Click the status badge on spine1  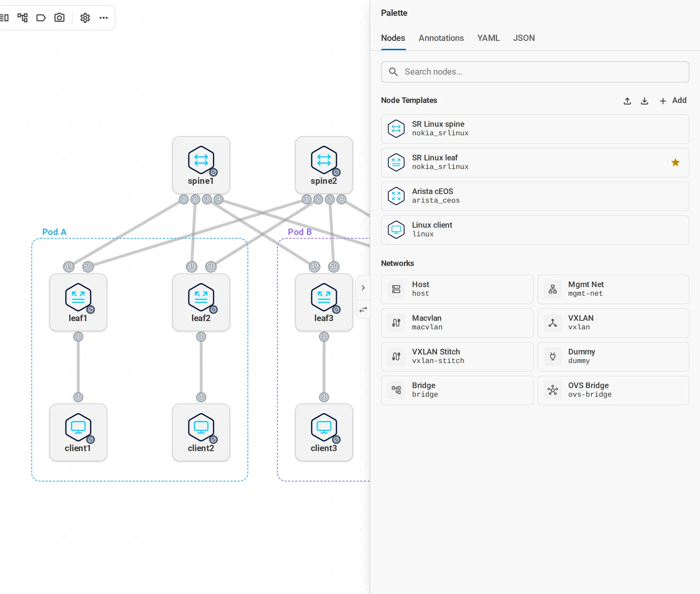(213, 172)
